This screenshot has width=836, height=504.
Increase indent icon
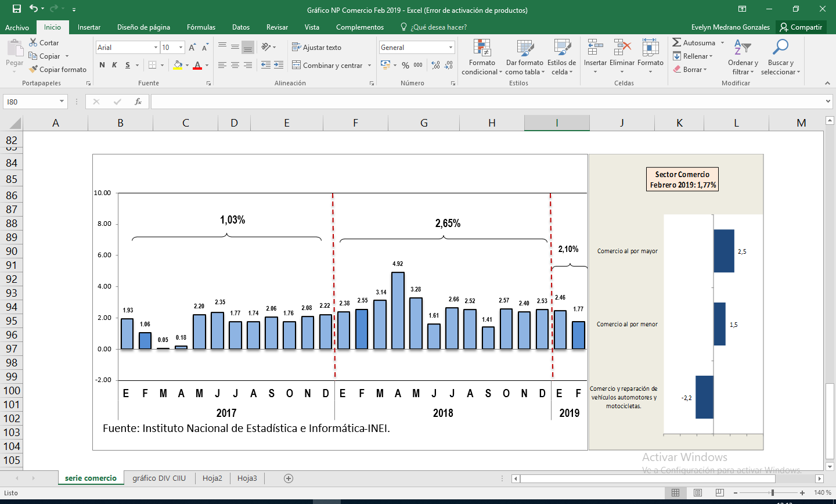(x=279, y=65)
